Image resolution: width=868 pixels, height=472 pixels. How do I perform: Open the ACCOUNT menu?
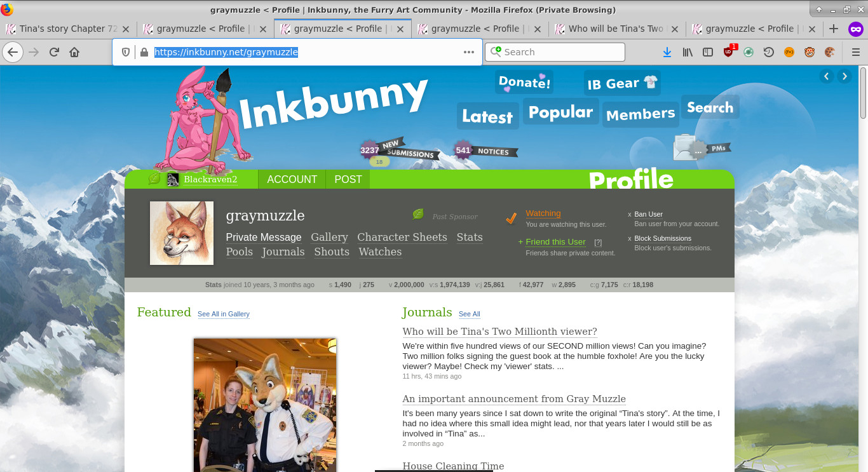point(292,179)
